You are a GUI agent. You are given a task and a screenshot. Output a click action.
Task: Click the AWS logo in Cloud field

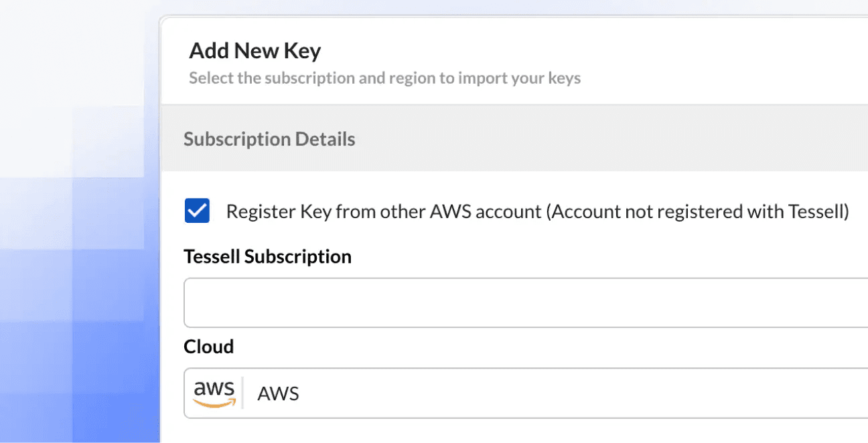pos(214,393)
